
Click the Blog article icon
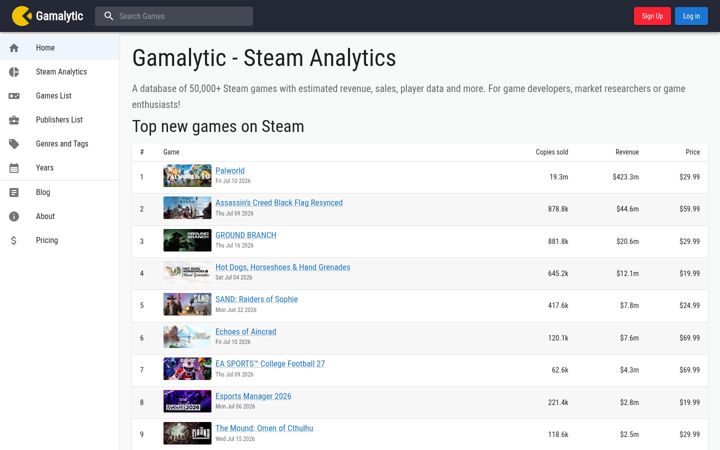(x=14, y=192)
